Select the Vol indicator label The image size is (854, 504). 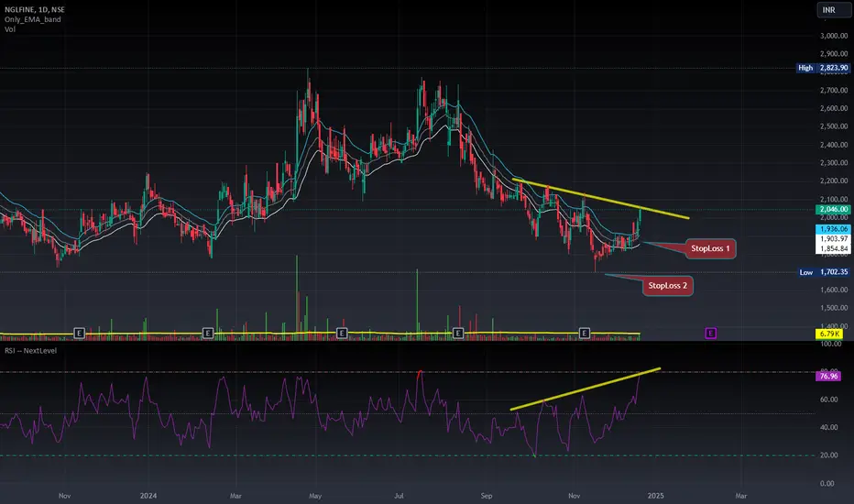pos(10,29)
